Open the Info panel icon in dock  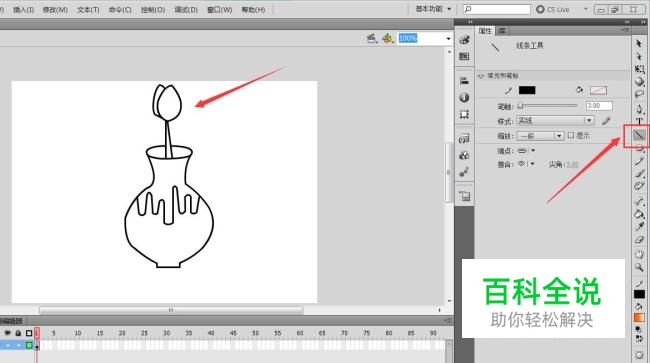[x=464, y=97]
